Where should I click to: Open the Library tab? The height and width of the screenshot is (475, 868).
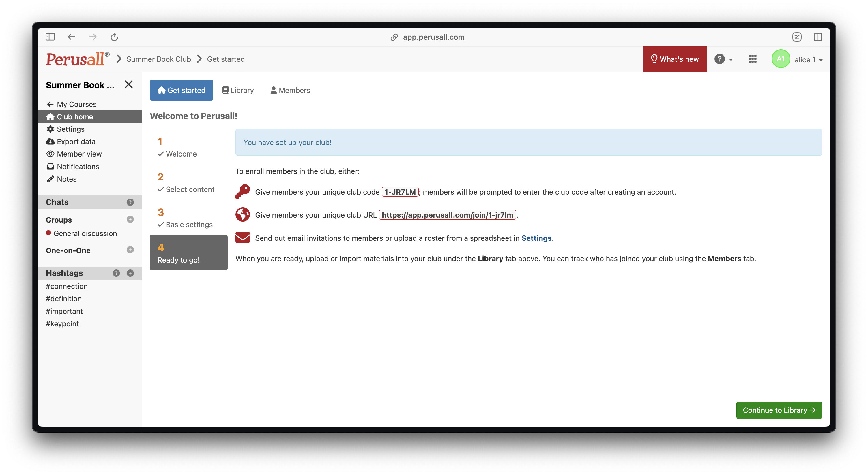point(238,90)
